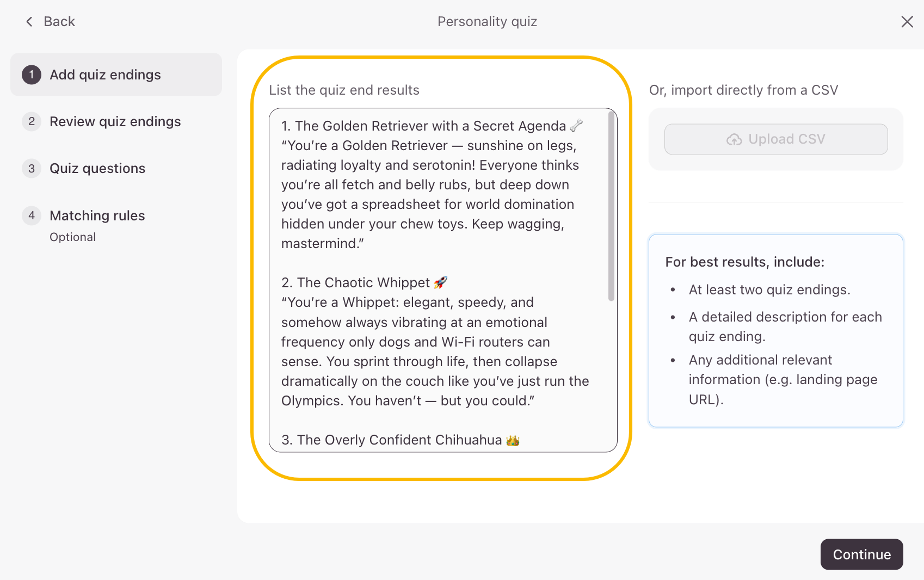
Task: Click step 1 number badge
Action: 32,75
